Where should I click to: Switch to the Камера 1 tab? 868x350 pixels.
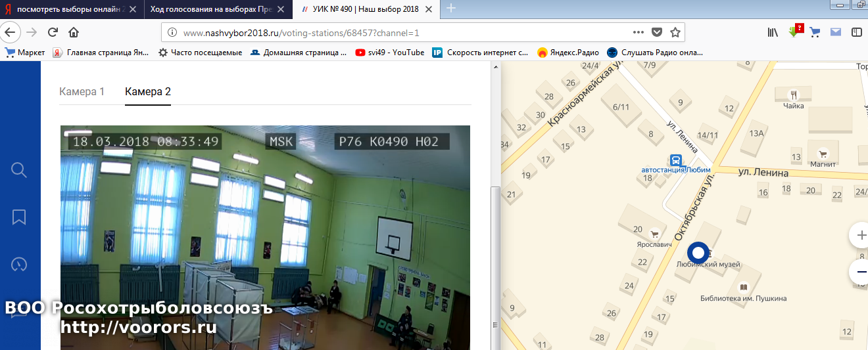82,92
